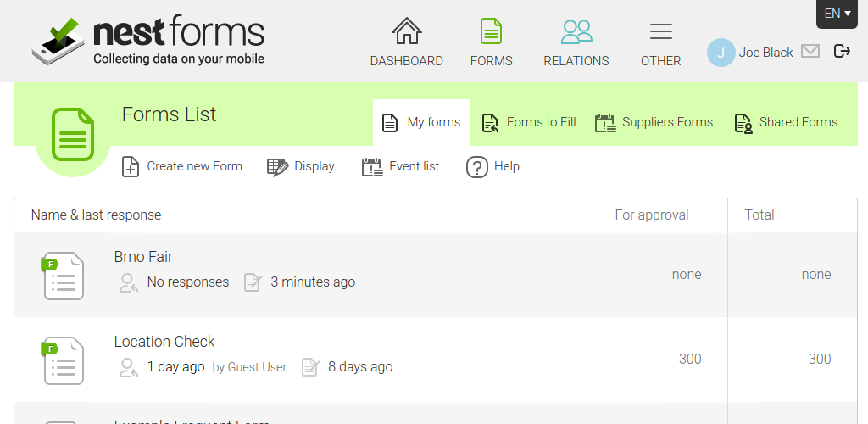Click the Location Check last edited pencil icon

310,367
